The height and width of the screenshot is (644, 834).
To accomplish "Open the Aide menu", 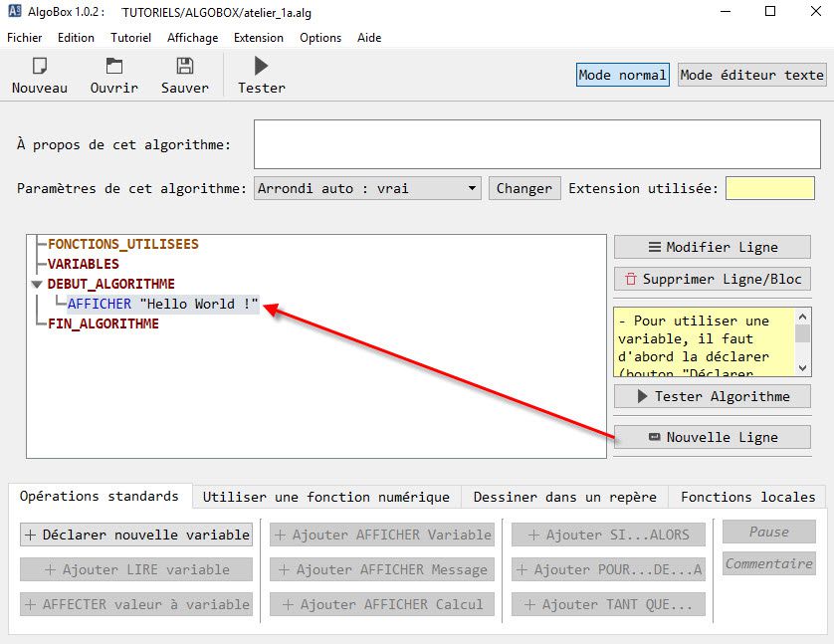I will (x=369, y=38).
